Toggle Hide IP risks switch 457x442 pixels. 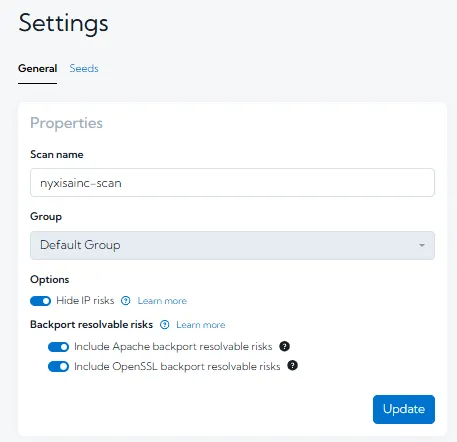pos(40,301)
